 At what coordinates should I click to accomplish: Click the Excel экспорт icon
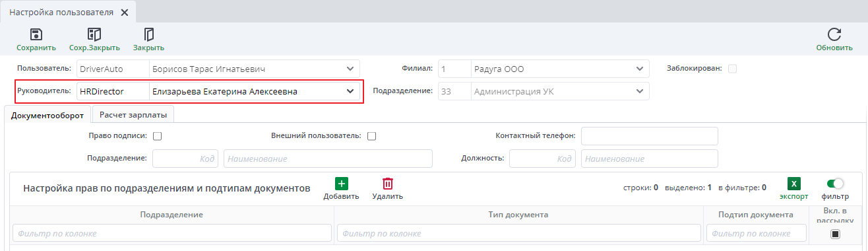click(794, 184)
